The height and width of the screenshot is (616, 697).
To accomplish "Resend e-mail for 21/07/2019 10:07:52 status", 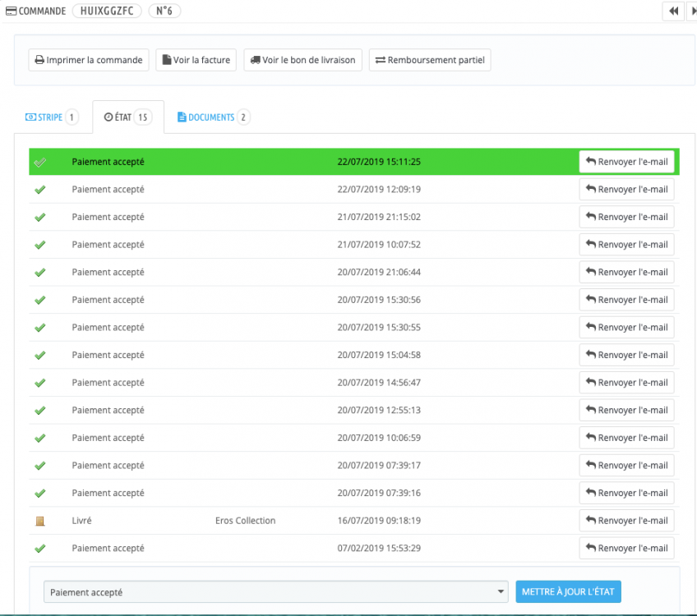I will click(x=627, y=244).
